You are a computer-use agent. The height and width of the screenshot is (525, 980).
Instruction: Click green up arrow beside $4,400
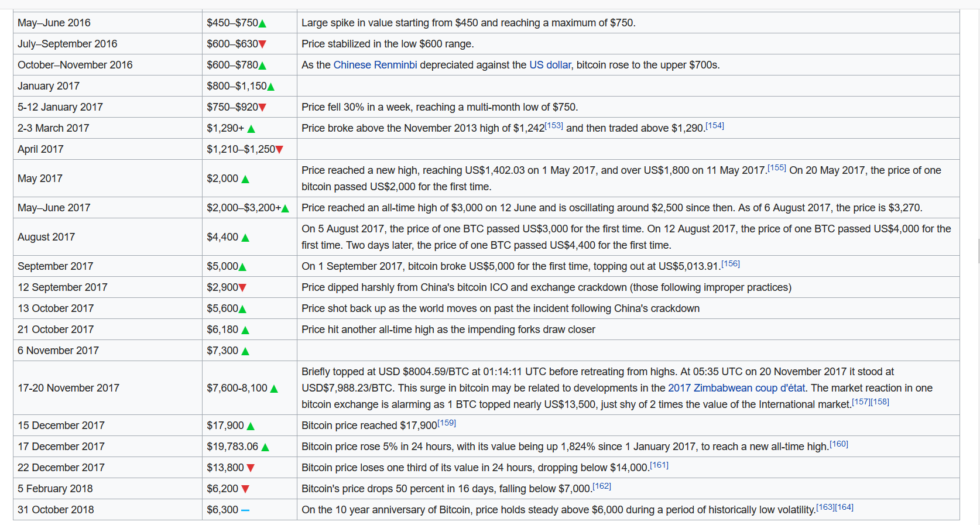pyautogui.click(x=245, y=238)
